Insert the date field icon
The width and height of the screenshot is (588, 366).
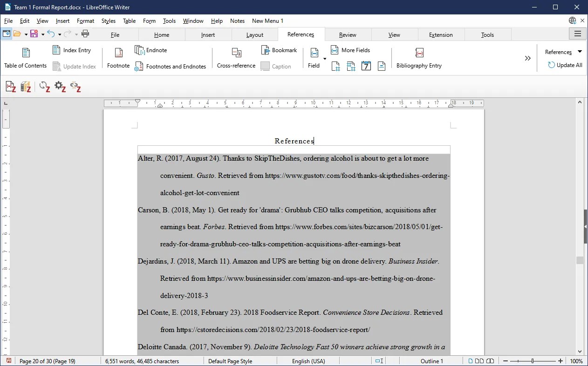(x=366, y=66)
